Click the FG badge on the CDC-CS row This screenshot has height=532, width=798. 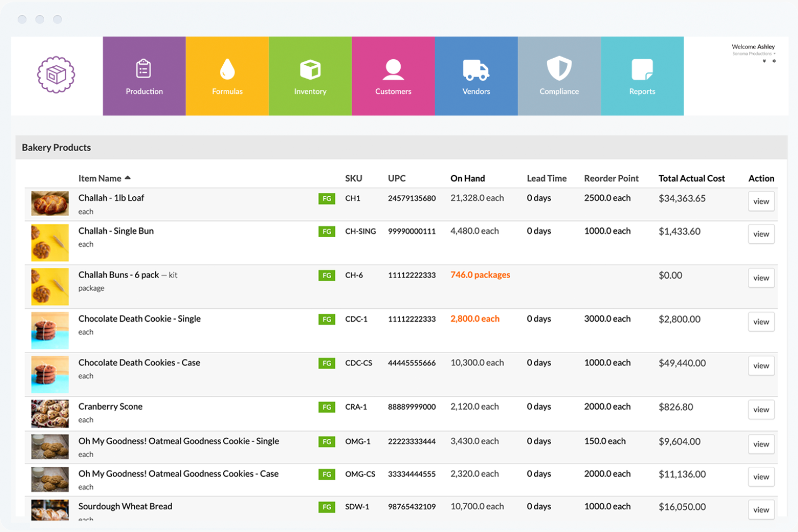tap(327, 363)
